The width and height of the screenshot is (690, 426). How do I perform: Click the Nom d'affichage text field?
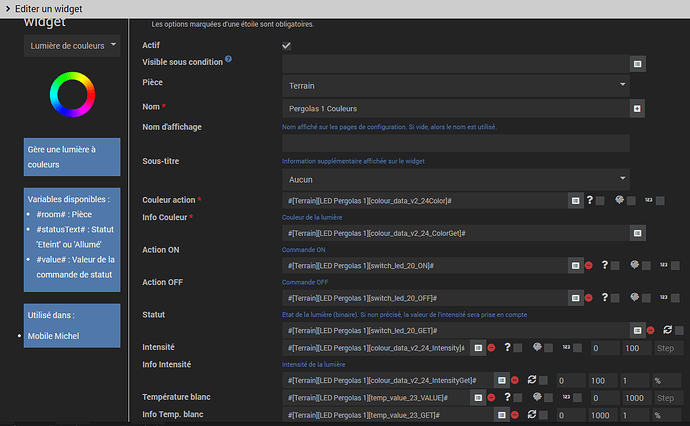[x=455, y=143]
